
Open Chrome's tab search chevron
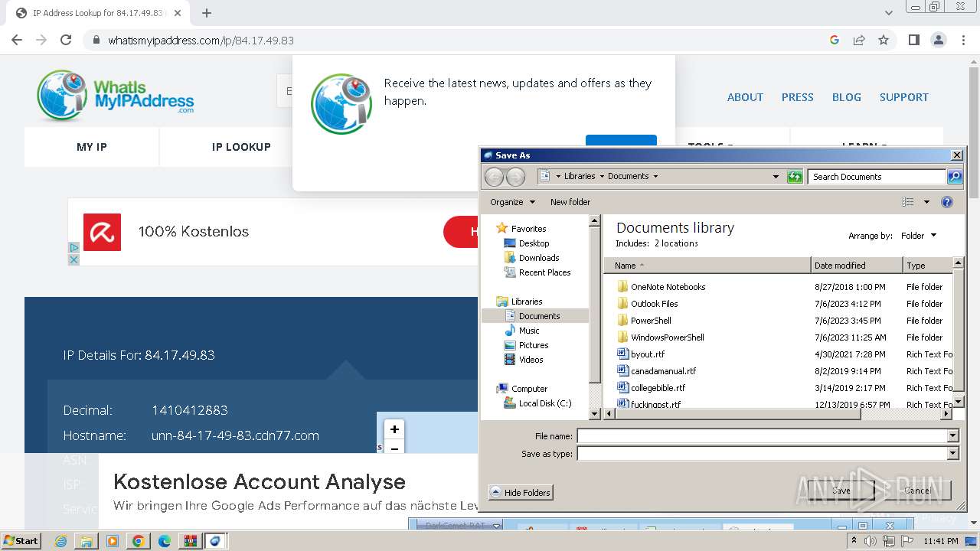click(x=889, y=13)
